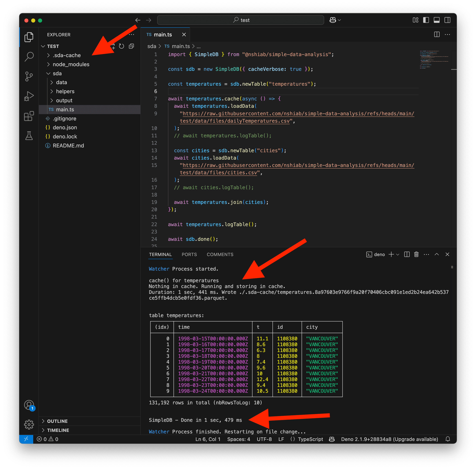476x469 pixels.
Task: Close the main.ts editor tab
Action: 184,35
